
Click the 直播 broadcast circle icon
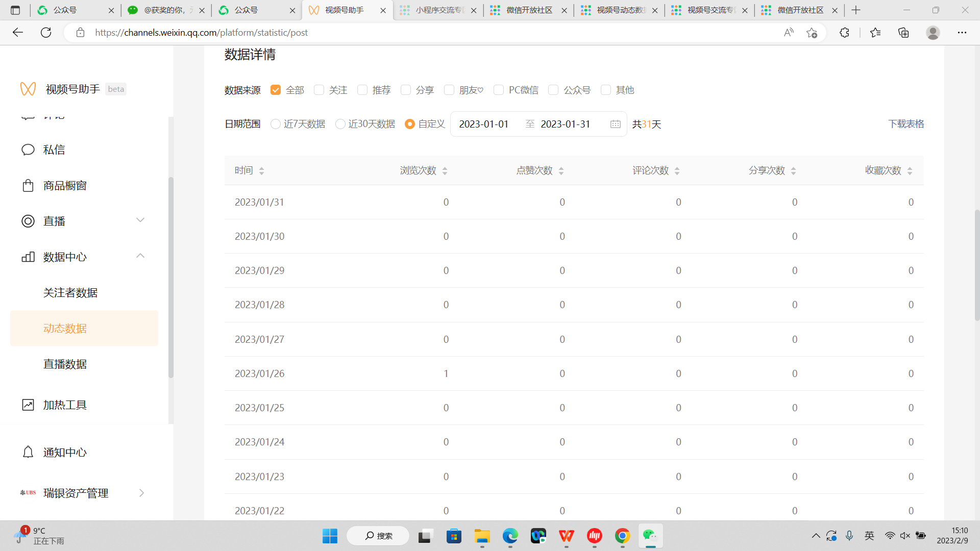(28, 221)
